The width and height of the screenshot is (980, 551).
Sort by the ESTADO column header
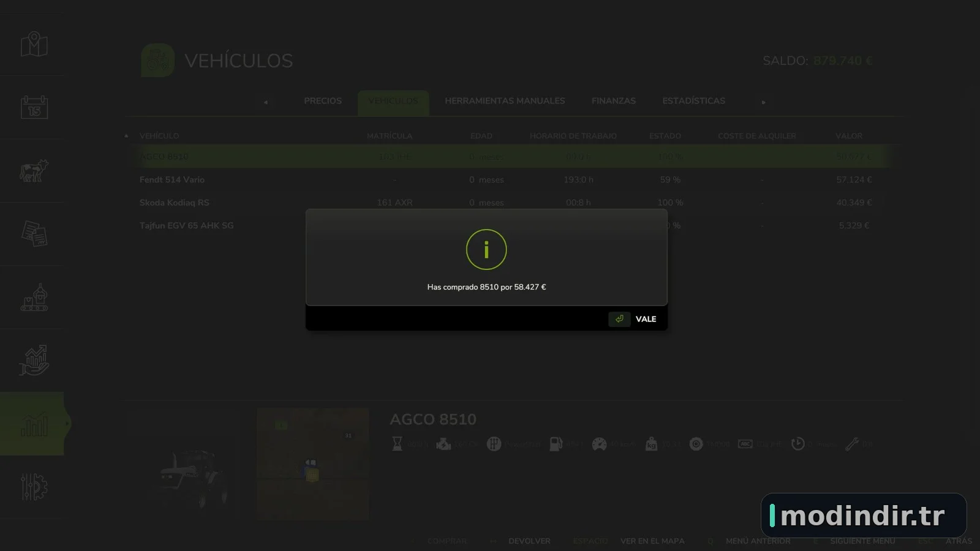point(665,136)
